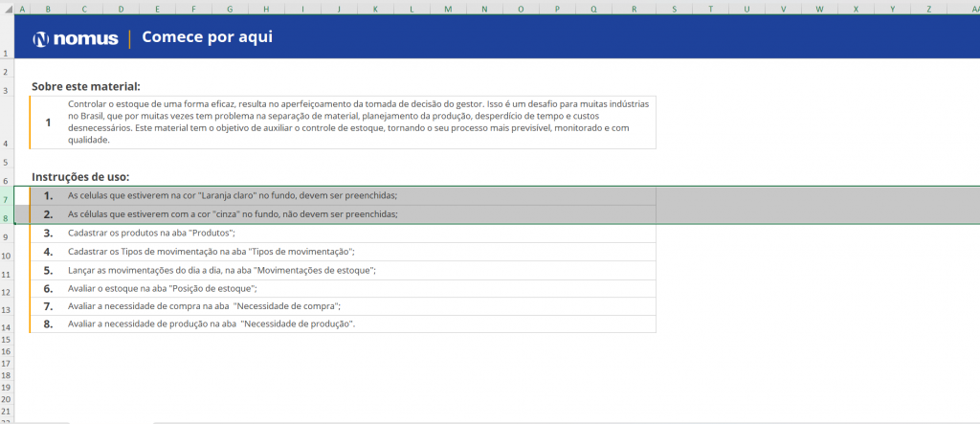Select row 7 header

pos(7,199)
